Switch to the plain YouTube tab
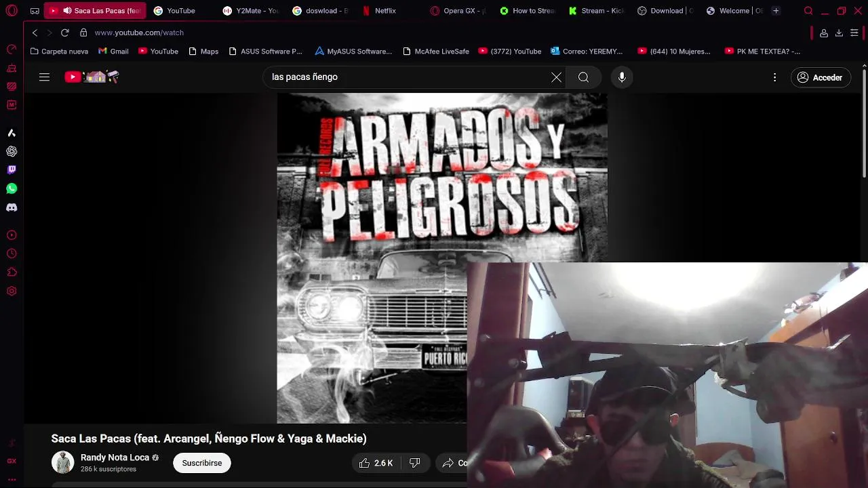The width and height of the screenshot is (868, 488). coord(181,11)
